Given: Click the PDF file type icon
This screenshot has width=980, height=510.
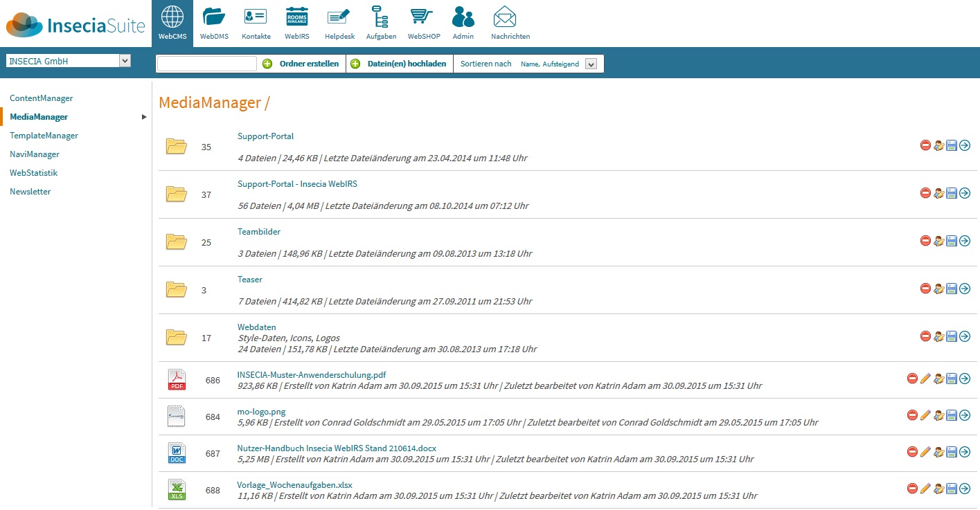Looking at the screenshot, I should (177, 380).
